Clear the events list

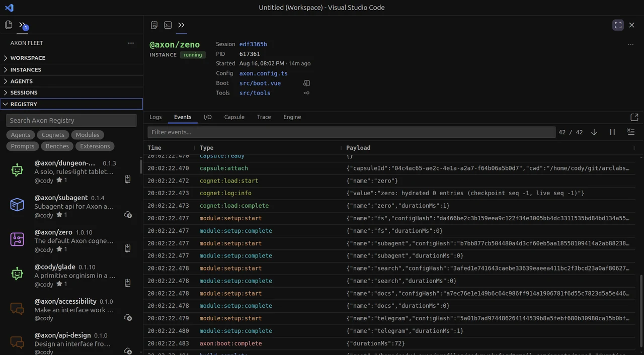click(630, 132)
